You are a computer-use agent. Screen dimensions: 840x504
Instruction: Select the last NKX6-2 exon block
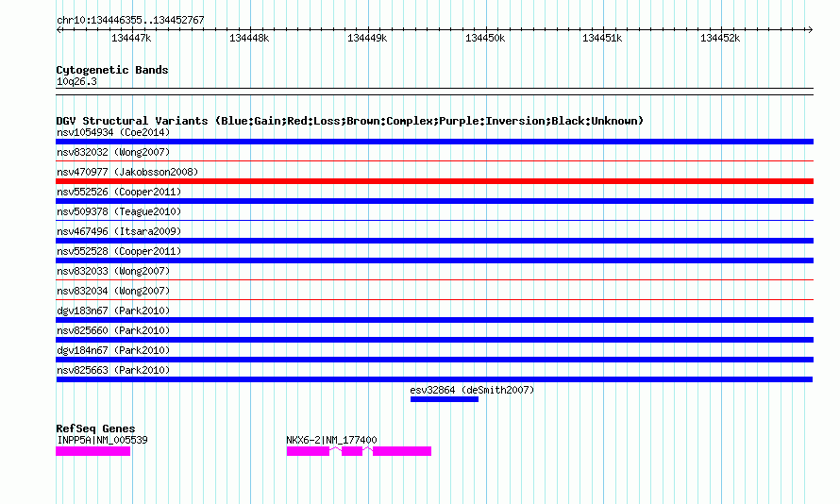pyautogui.click(x=402, y=451)
